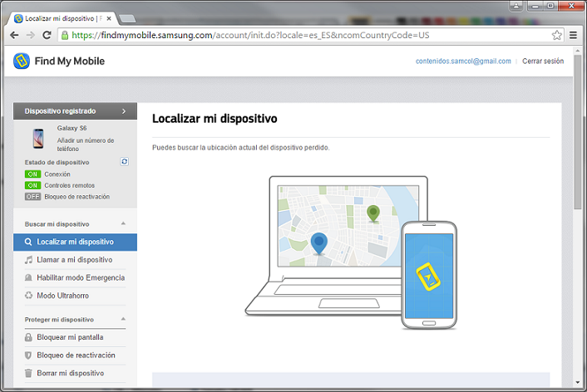Open a new browser tab
Screen dimensions: 587x392
click(x=127, y=19)
